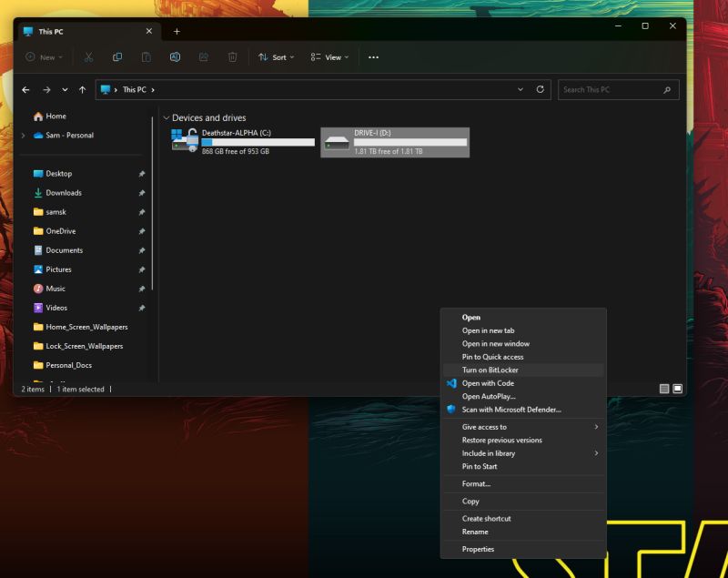Click the Copy icon in the toolbar
This screenshot has height=578, width=728.
[116, 57]
